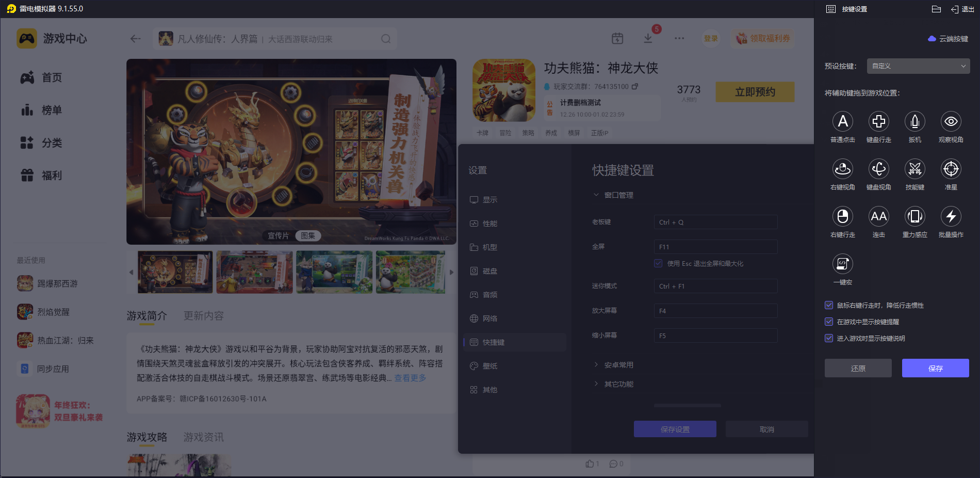This screenshot has height=478, width=980.
Task: Open the downloads icon with badge 5
Action: point(648,38)
